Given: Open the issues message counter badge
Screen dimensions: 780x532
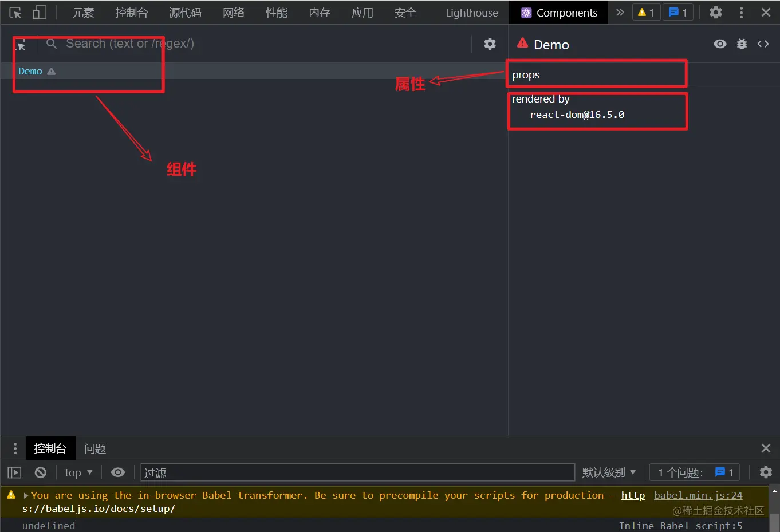Looking at the screenshot, I should pyautogui.click(x=678, y=12).
